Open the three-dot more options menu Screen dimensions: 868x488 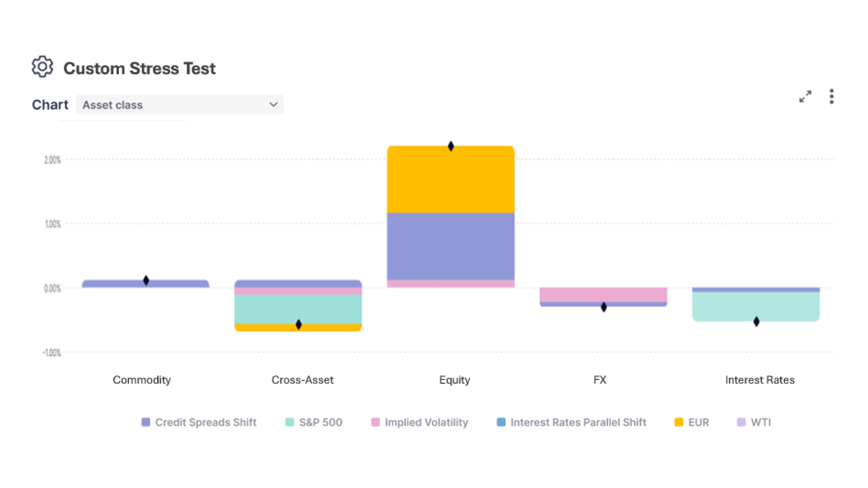click(x=831, y=96)
